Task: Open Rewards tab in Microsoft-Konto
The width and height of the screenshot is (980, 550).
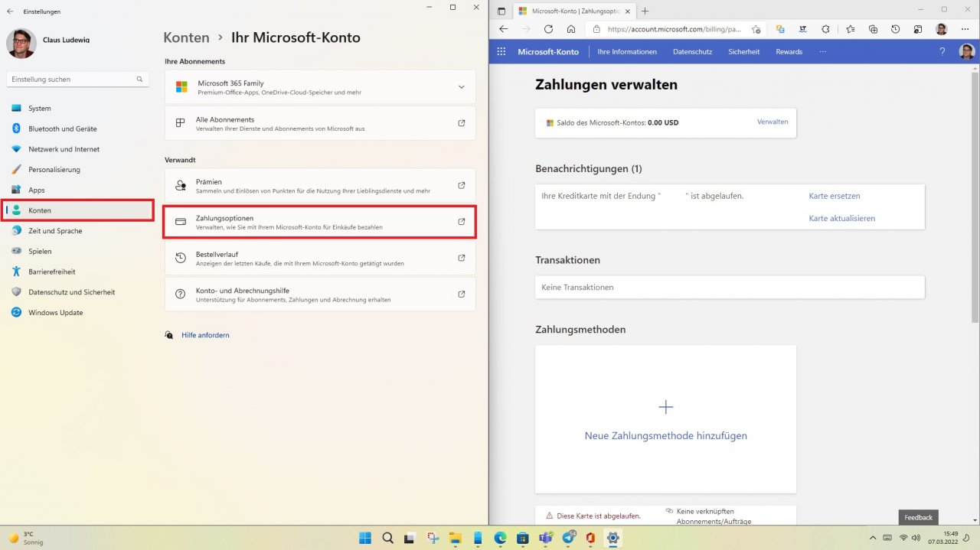Action: click(x=789, y=52)
